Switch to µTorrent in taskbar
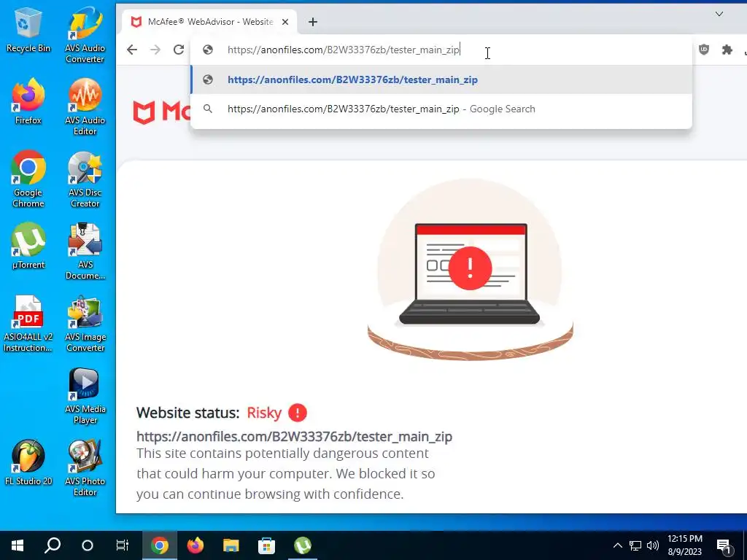 [303, 545]
